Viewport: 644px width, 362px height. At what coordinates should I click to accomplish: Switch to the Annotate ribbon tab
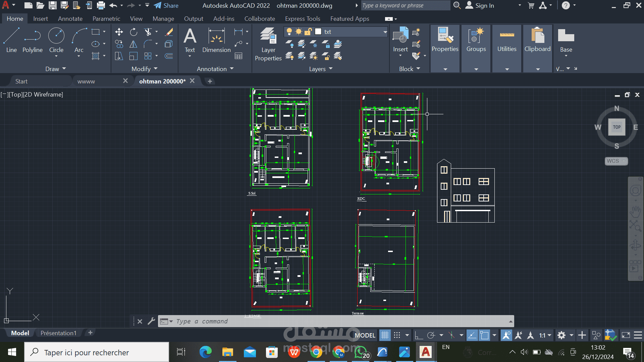pos(70,18)
